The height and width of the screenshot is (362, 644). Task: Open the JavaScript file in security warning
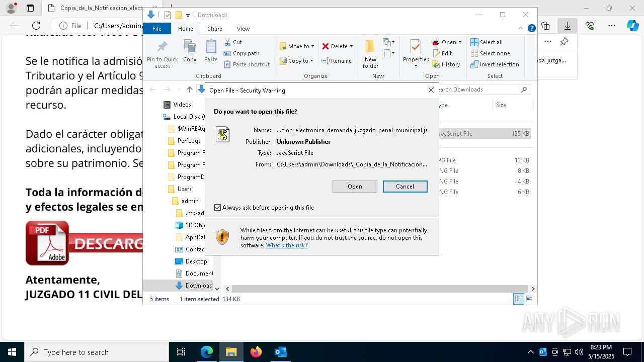(x=355, y=187)
